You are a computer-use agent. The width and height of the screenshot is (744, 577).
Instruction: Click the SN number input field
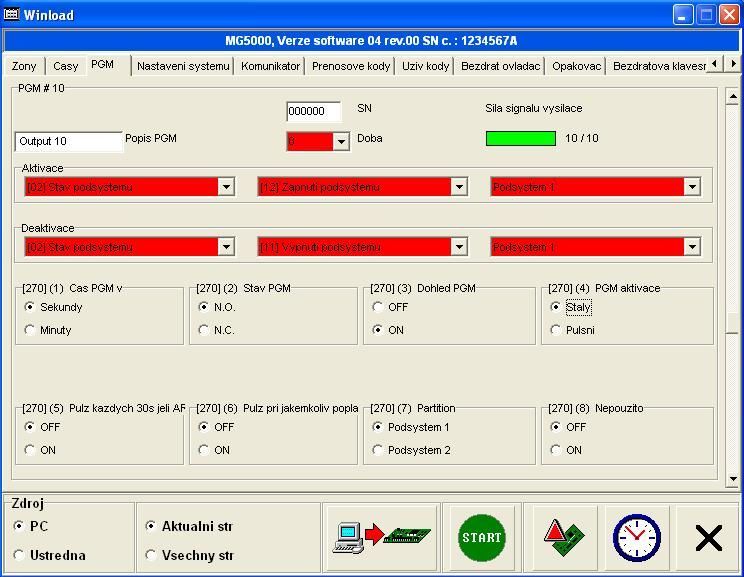tap(313, 111)
